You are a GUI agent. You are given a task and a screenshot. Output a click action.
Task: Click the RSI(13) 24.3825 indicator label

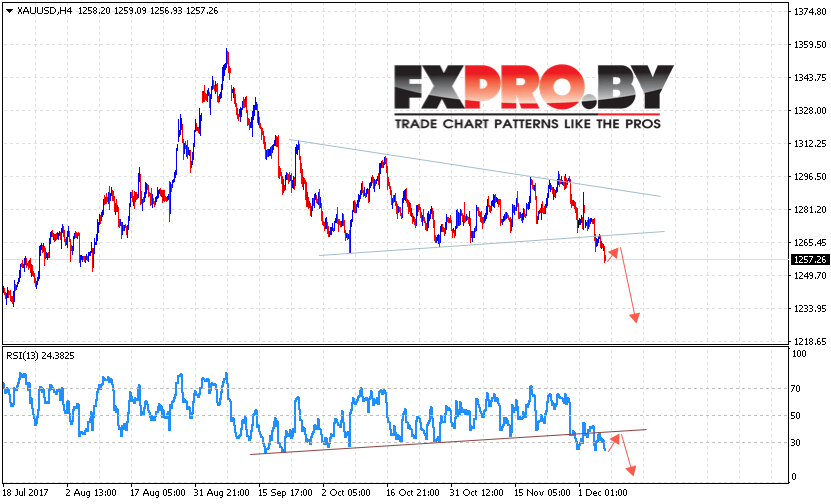pyautogui.click(x=40, y=356)
